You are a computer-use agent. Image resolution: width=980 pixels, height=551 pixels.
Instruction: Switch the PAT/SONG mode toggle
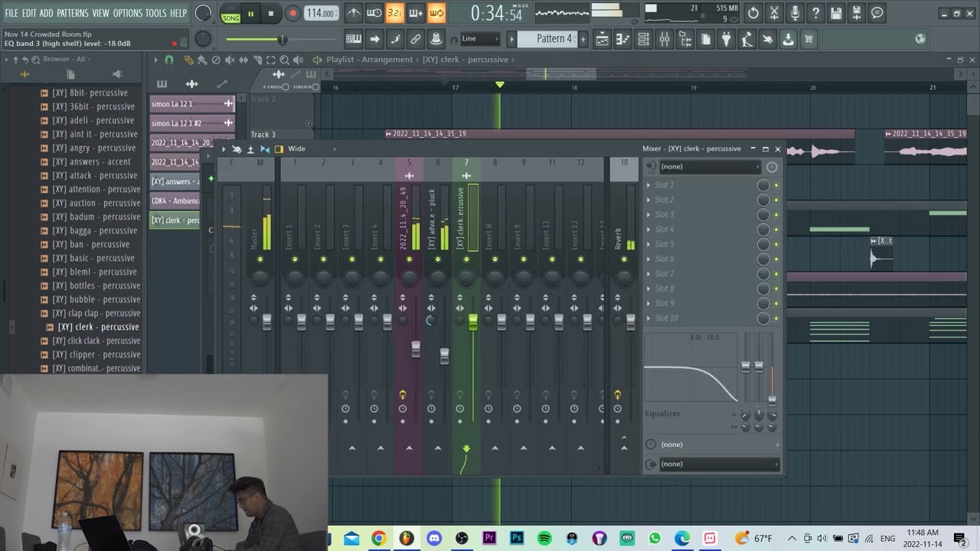click(230, 13)
